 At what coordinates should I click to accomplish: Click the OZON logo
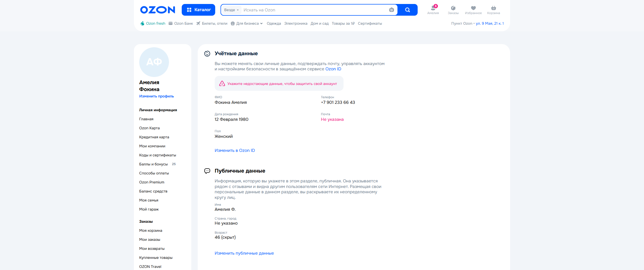[158, 10]
